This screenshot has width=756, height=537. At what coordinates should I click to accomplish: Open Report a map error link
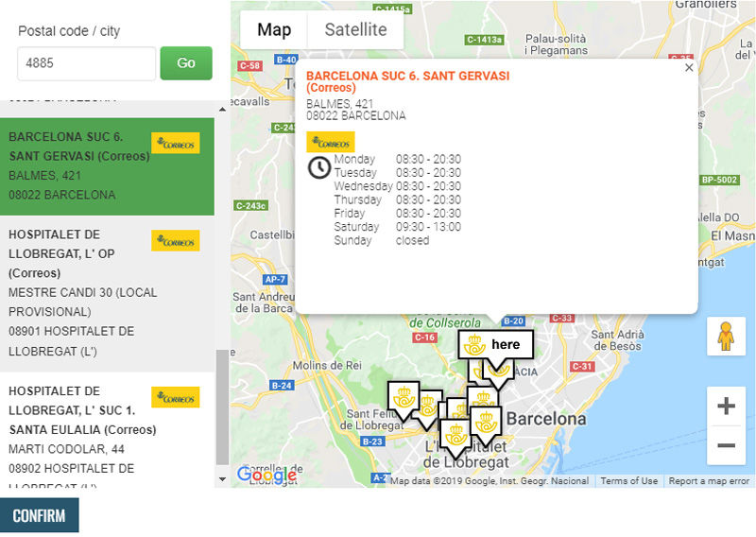coord(709,481)
